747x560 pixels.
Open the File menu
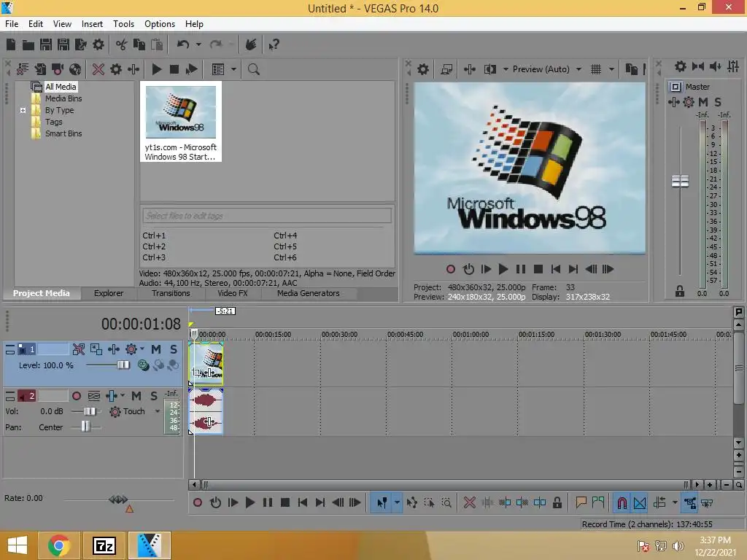(x=12, y=24)
